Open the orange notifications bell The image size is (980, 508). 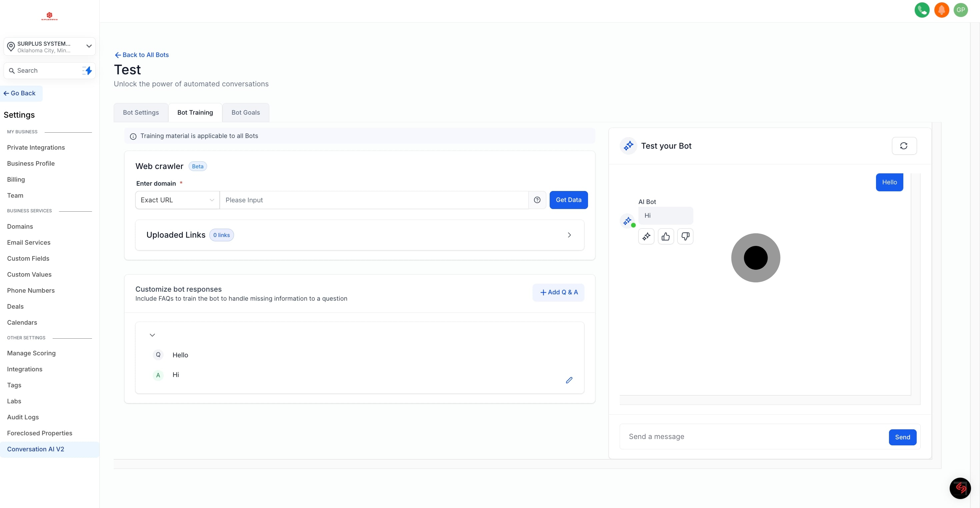tap(942, 10)
